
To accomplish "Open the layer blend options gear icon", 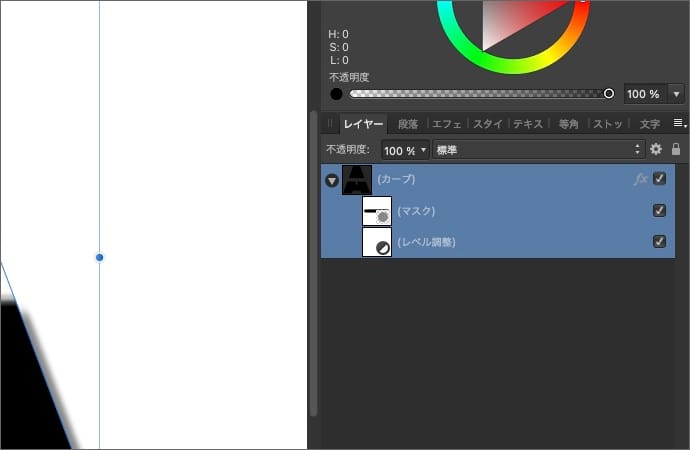I will click(x=656, y=149).
